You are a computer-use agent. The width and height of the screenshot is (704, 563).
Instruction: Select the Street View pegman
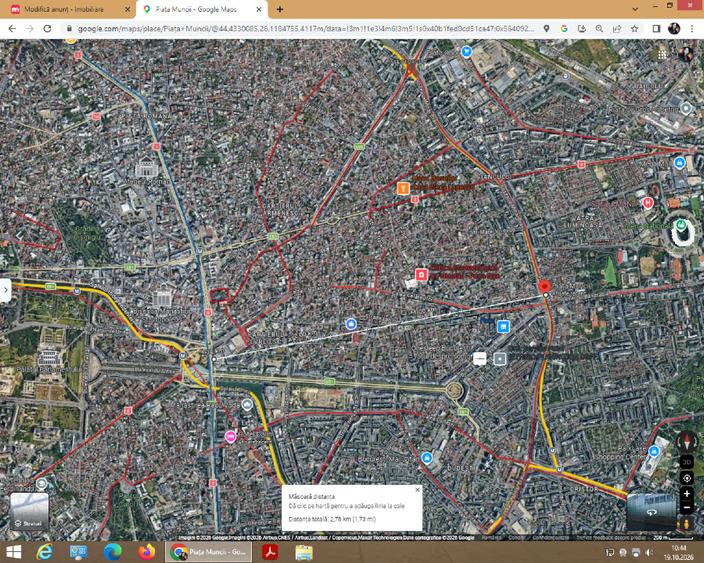pyautogui.click(x=686, y=524)
